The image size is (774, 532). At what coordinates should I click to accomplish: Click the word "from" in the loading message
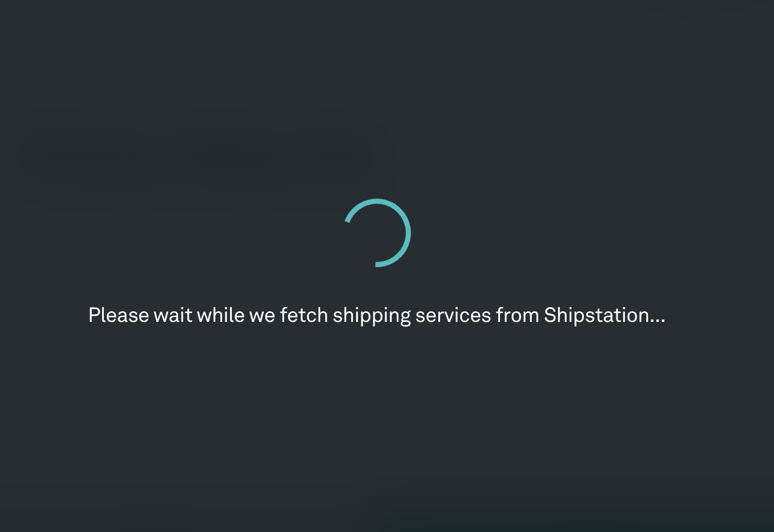(517, 315)
